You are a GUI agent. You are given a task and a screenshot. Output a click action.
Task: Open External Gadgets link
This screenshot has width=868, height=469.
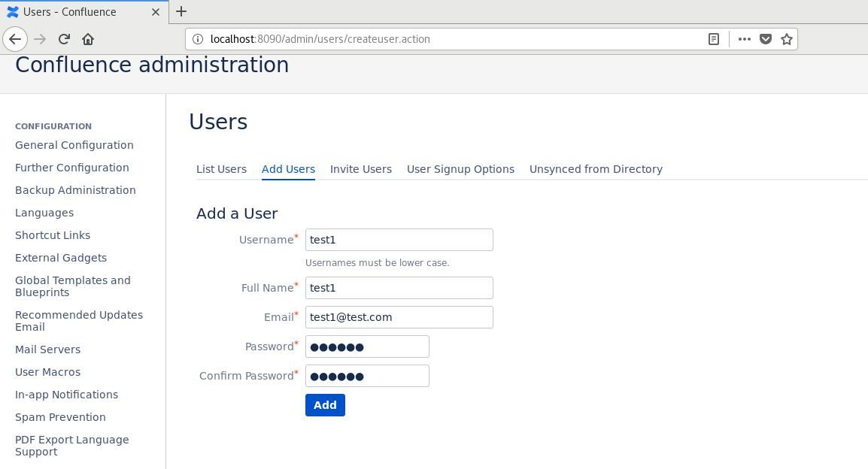[61, 258]
